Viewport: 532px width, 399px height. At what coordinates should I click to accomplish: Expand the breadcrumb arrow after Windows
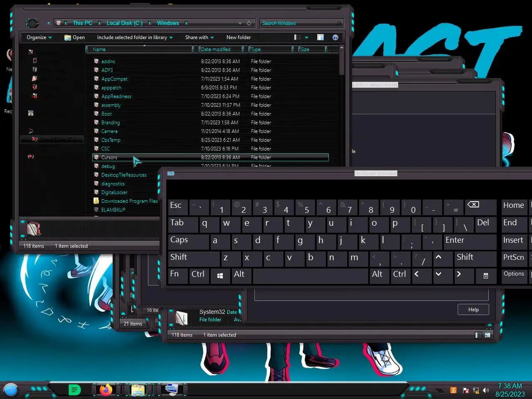point(186,23)
